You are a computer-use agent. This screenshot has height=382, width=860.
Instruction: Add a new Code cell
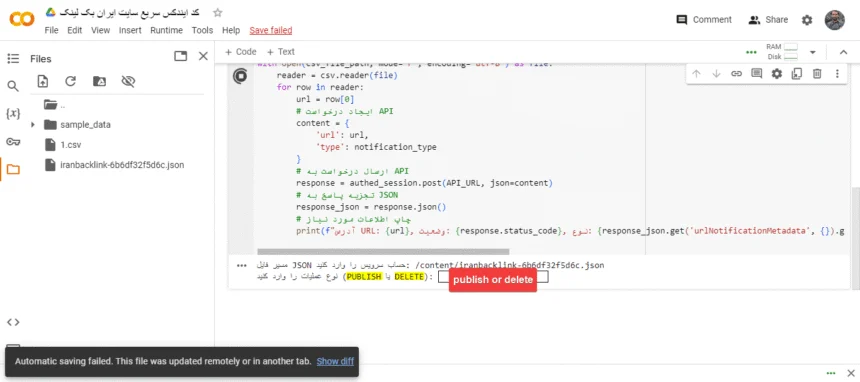tap(241, 52)
